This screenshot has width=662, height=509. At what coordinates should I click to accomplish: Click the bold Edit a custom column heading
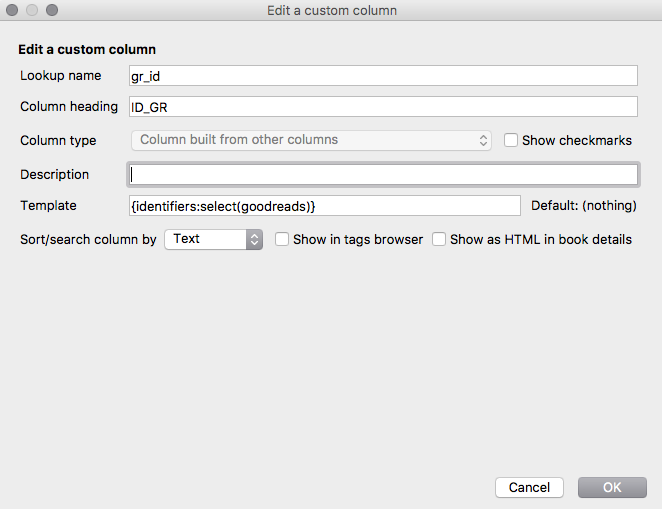click(x=87, y=49)
